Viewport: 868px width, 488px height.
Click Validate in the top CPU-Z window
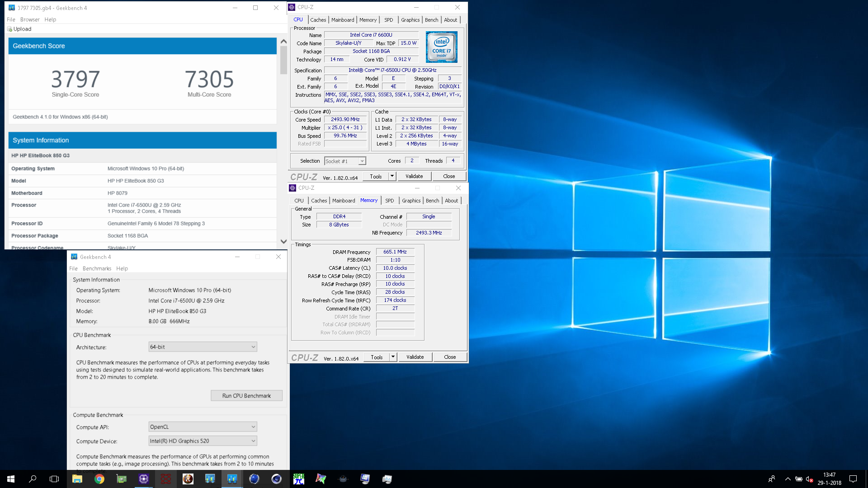(414, 176)
